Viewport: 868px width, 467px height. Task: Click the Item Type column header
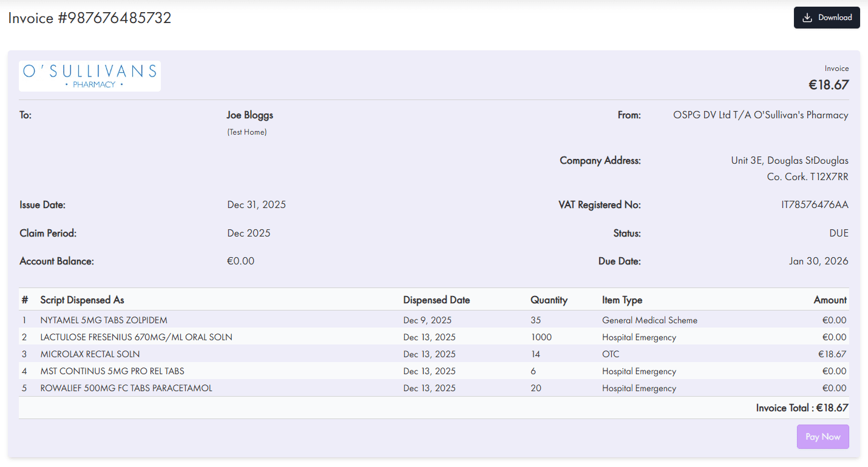point(622,300)
